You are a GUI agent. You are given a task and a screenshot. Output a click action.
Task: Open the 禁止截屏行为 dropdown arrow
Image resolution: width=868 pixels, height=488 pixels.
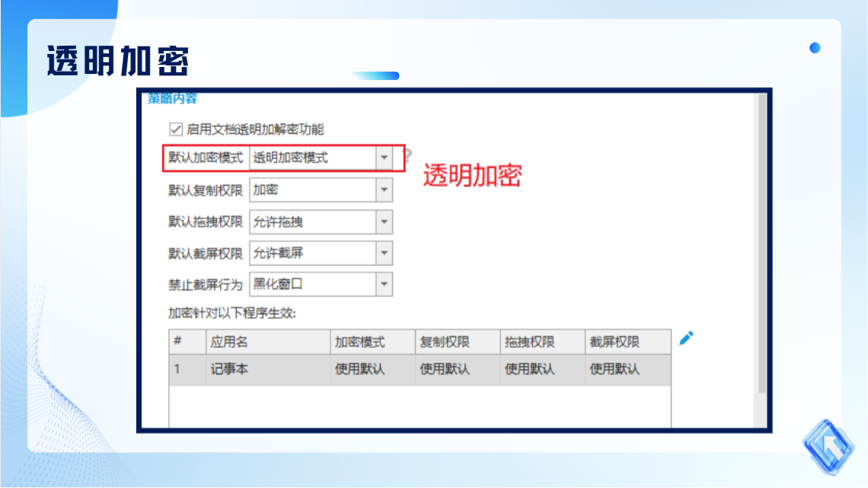point(385,285)
